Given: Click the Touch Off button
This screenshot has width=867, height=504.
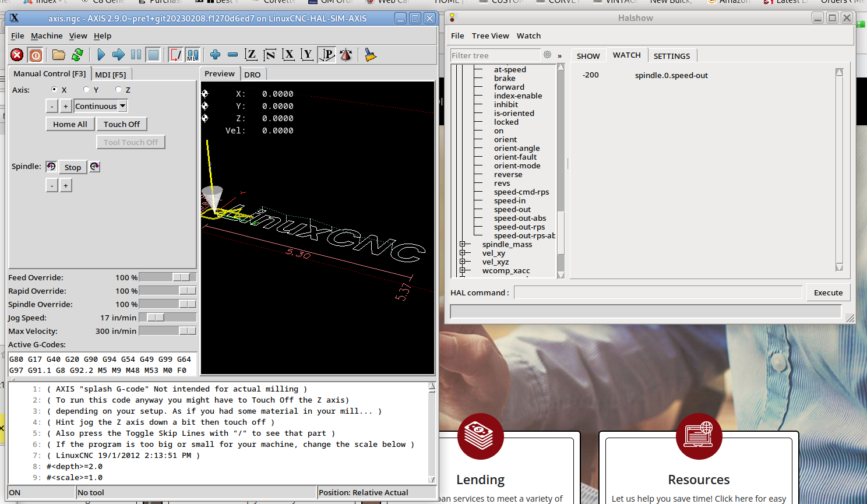Looking at the screenshot, I should (122, 124).
